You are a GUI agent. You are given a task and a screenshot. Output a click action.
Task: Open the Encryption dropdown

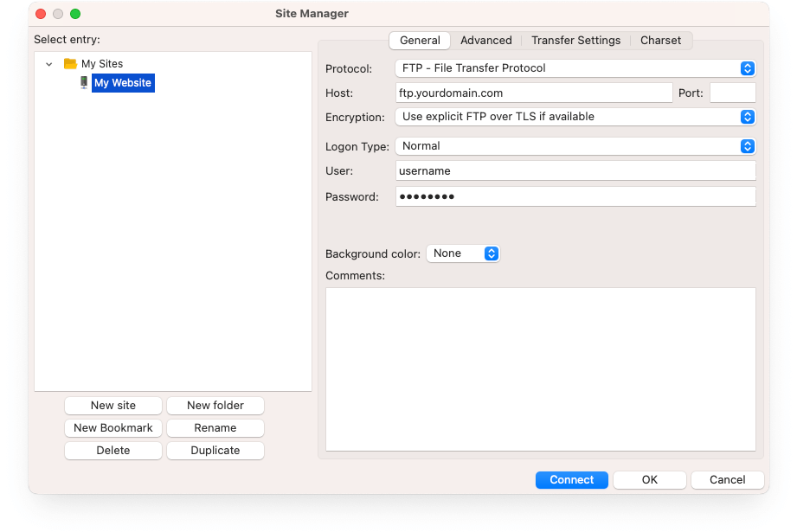coord(746,116)
